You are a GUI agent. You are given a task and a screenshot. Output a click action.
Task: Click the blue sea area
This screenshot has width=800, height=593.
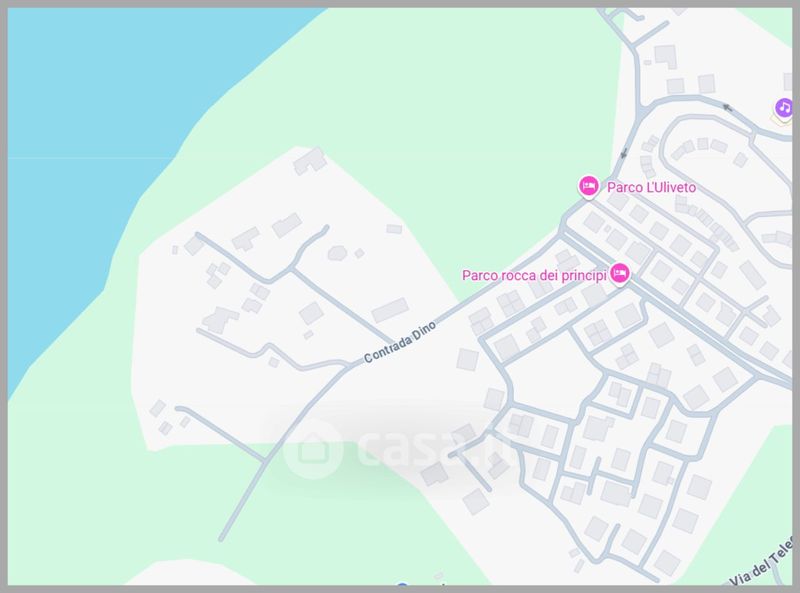tap(92, 128)
